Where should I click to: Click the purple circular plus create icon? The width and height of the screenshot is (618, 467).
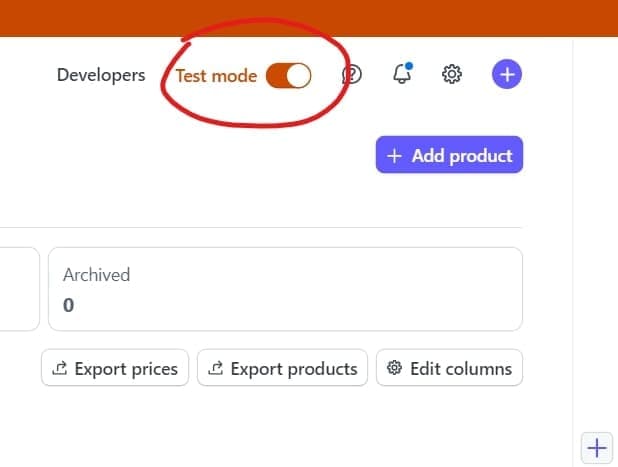(507, 74)
